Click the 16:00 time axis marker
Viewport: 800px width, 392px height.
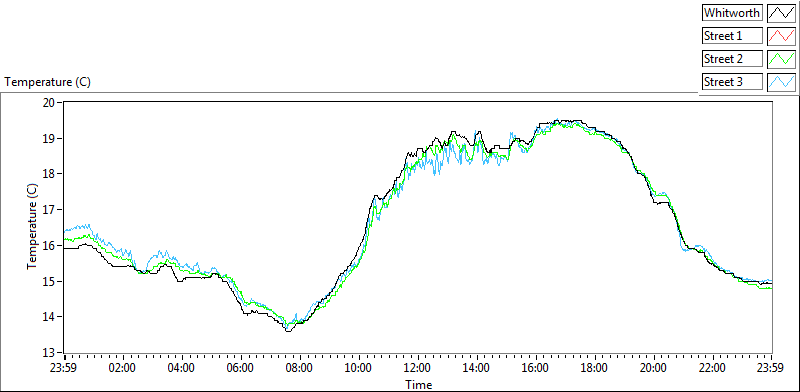(536, 367)
